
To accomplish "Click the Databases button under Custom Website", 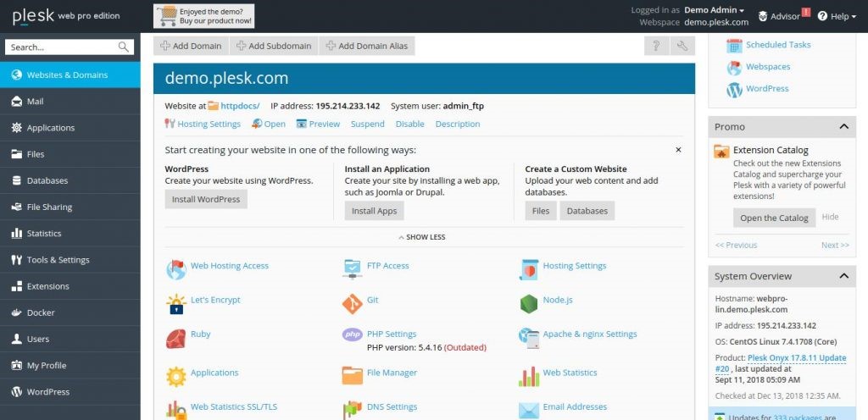I will pos(587,211).
